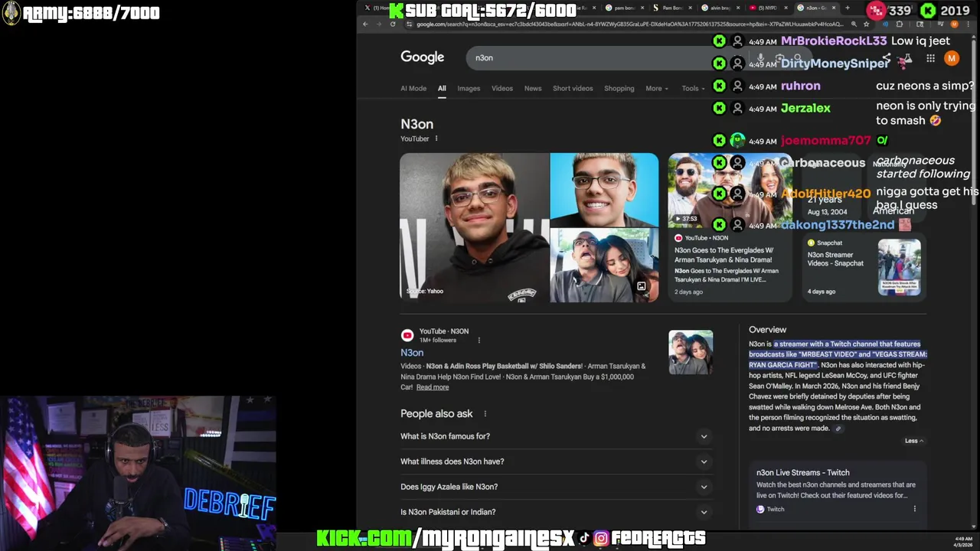Open the orange M Google account avatar
Viewport: 980px width, 551px height.
click(x=952, y=58)
